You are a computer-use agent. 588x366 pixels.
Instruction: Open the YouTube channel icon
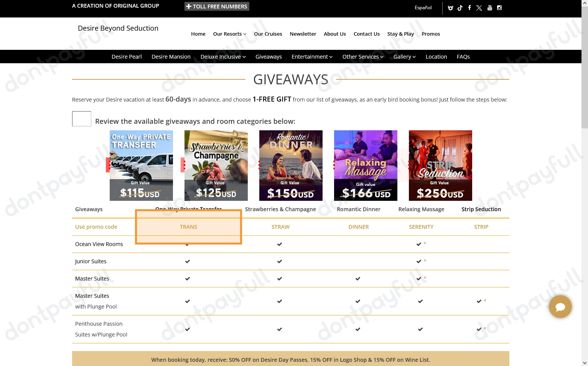click(x=490, y=8)
